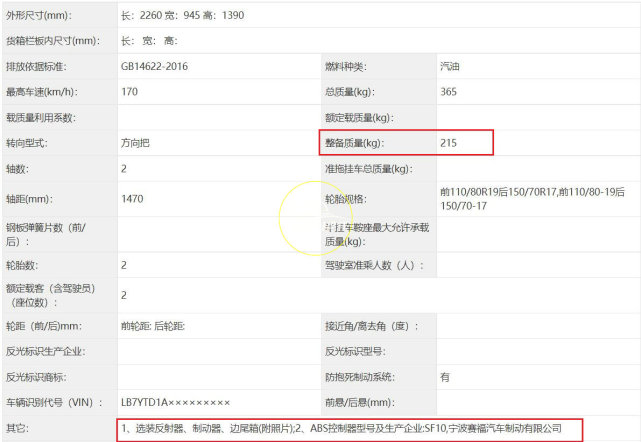This screenshot has height=442, width=641.
Task: Click the 轴距 value 1470
Action: 132,198
